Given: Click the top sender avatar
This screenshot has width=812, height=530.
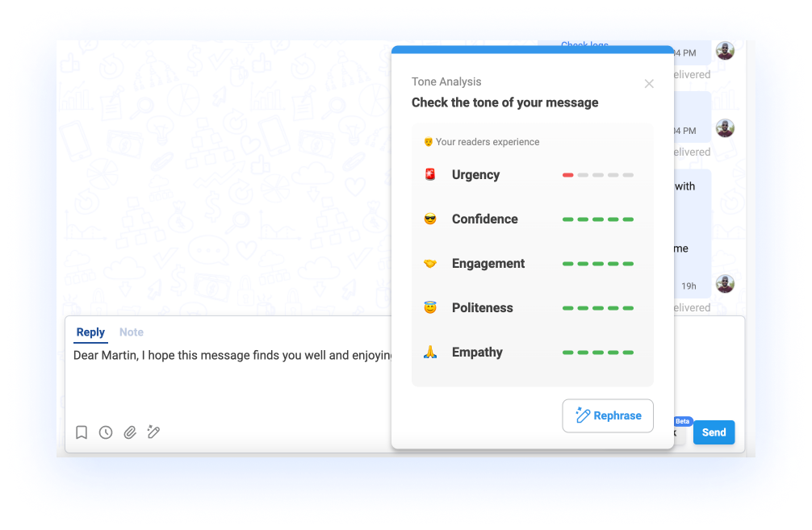Looking at the screenshot, I should tap(725, 51).
